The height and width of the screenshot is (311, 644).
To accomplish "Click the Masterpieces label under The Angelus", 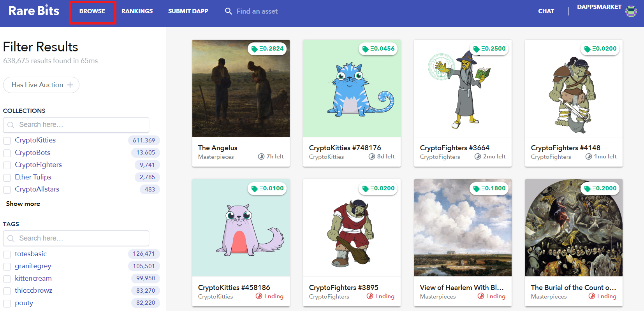I will [x=216, y=157].
